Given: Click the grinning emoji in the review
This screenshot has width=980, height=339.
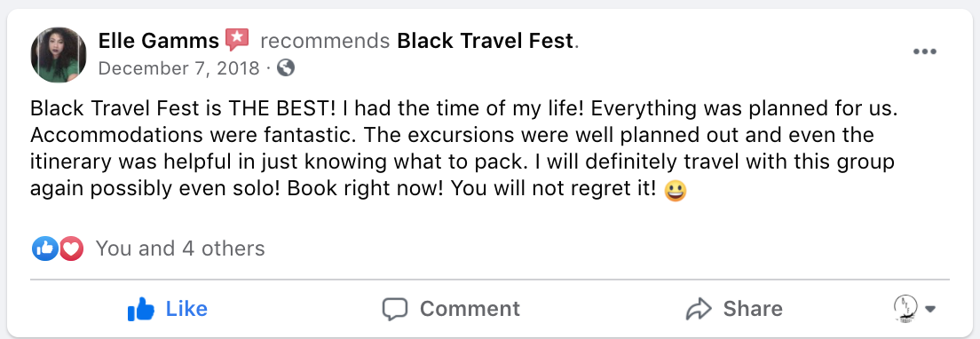Looking at the screenshot, I should (x=676, y=191).
